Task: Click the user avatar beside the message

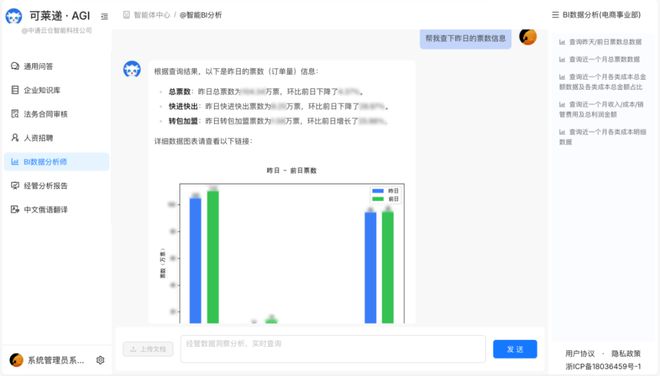Action: (528, 37)
